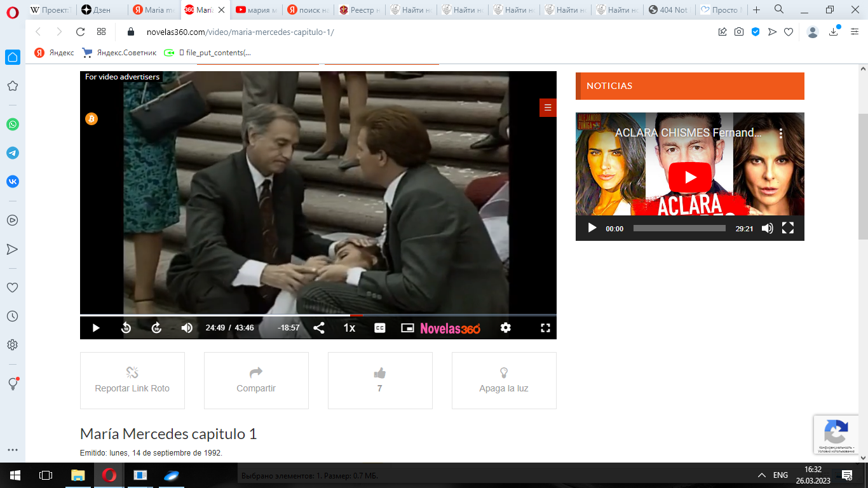The width and height of the screenshot is (868, 488).
Task: Rewind the video ten seconds
Action: pyautogui.click(x=126, y=328)
